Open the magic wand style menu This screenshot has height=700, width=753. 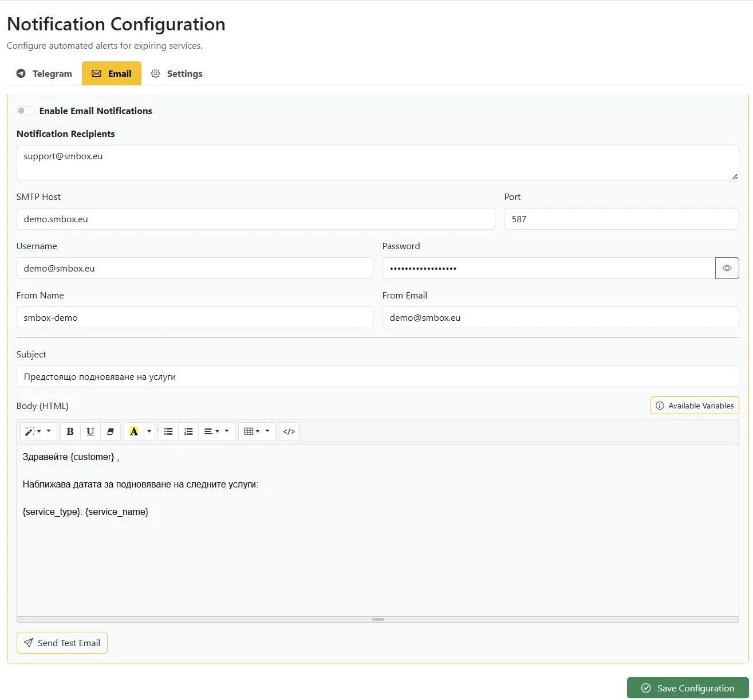click(38, 431)
